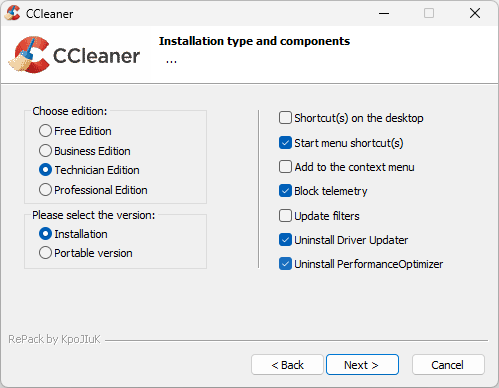The image size is (499, 388).
Task: Pick the Professional Edition option
Action: coord(45,190)
